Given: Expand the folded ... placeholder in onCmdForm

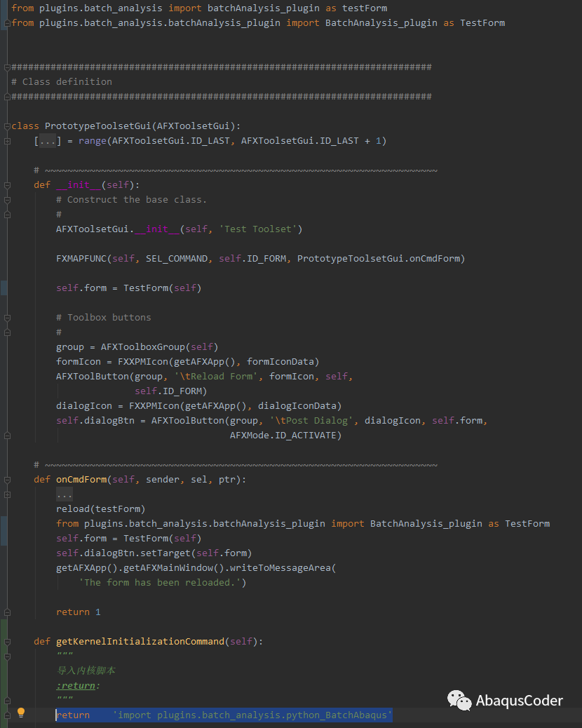Looking at the screenshot, I should coord(64,494).
